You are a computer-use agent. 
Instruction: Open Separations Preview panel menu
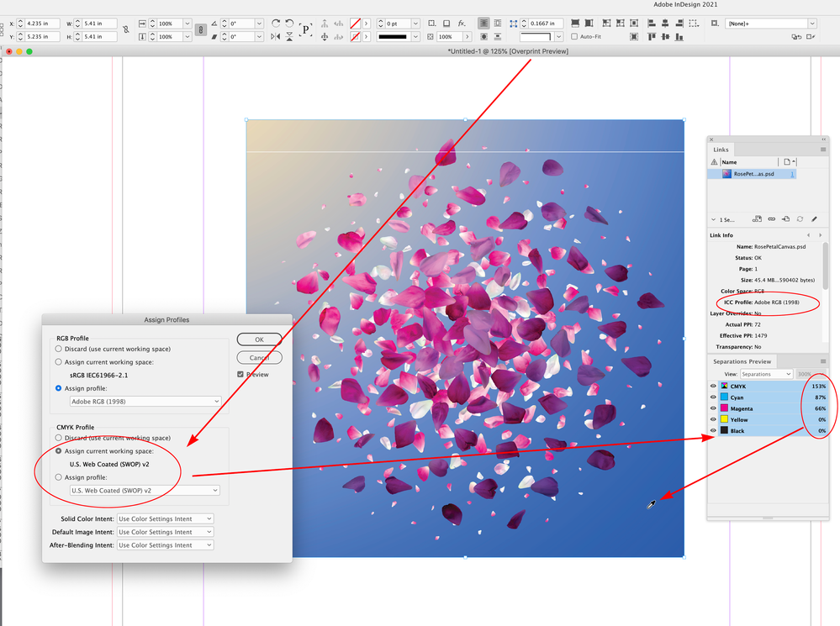tap(823, 361)
